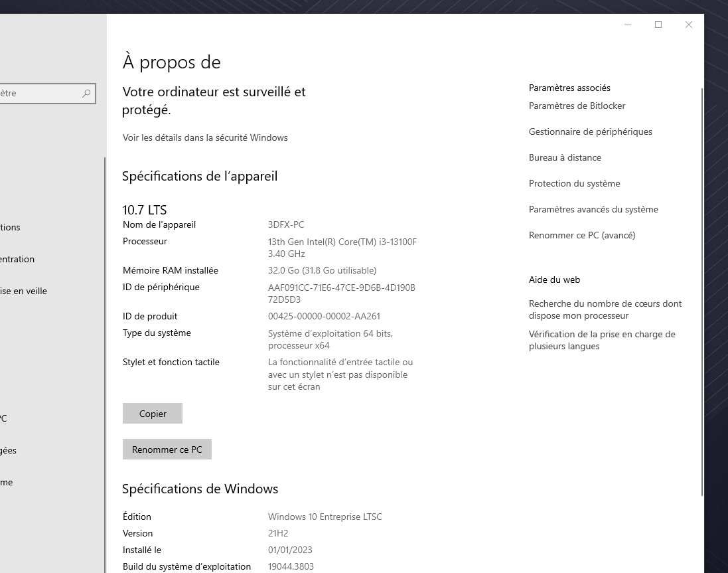Click device name value '3DFX-PC'
The height and width of the screenshot is (573, 728).
[286, 224]
